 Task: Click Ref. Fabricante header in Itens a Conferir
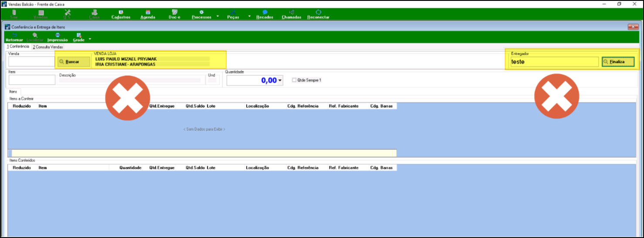coord(344,106)
